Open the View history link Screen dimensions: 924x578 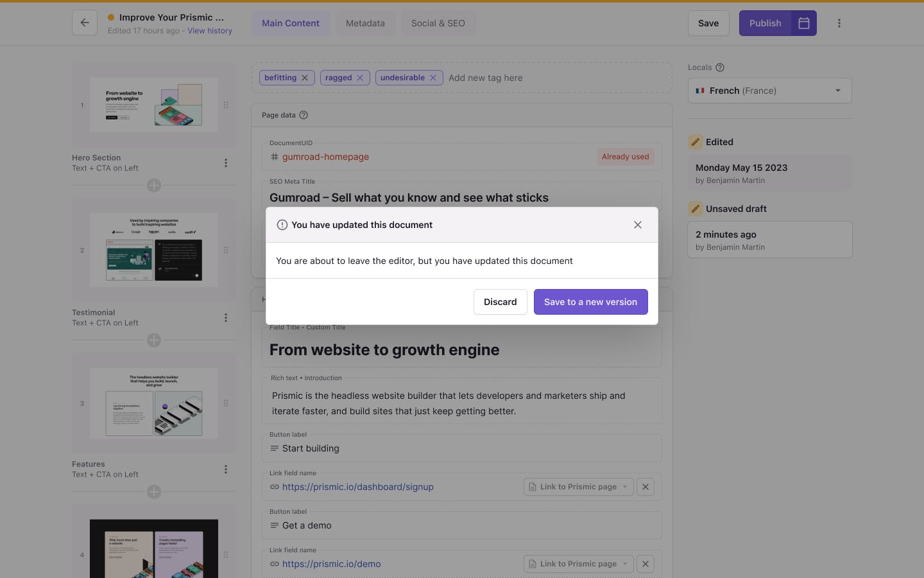(x=210, y=31)
